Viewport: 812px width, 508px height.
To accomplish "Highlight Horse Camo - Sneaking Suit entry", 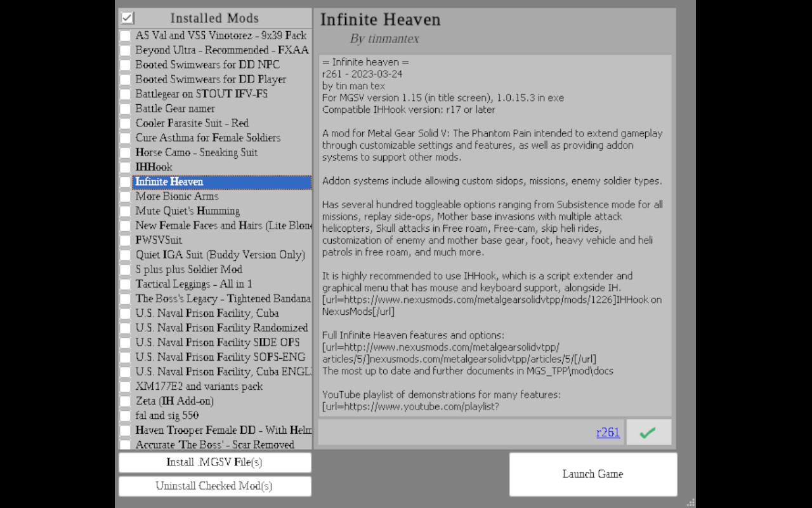I will coord(197,152).
